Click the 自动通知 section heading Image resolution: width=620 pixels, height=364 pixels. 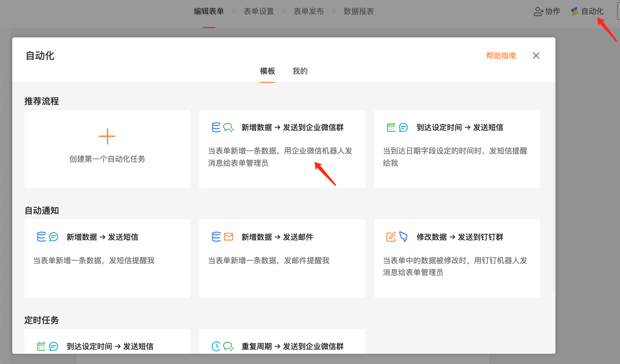[x=41, y=211]
